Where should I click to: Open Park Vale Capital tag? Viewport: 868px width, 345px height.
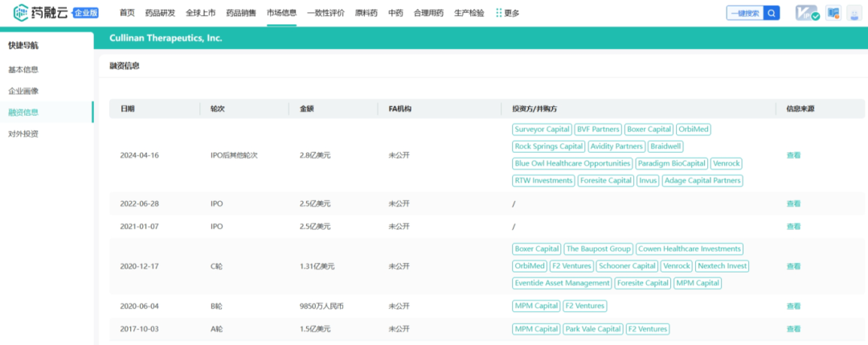point(593,329)
